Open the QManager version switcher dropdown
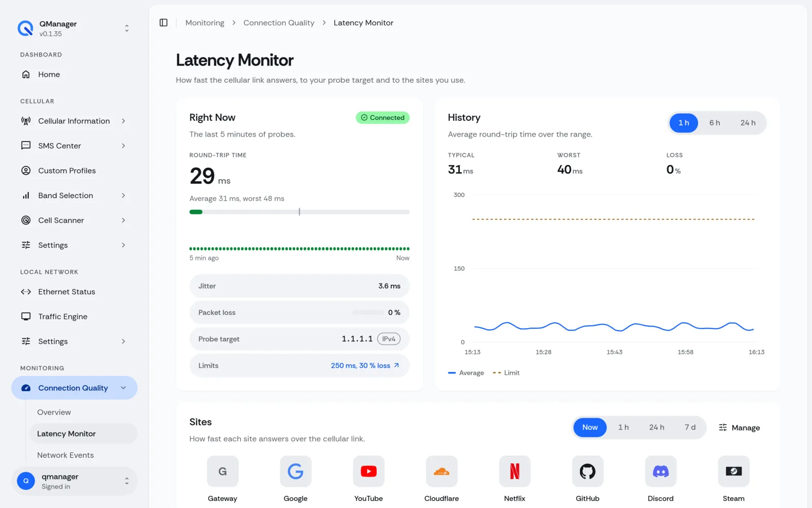The image size is (812, 508). (127, 28)
